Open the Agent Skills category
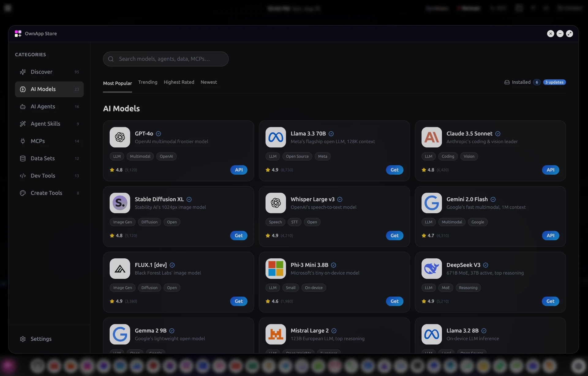 49,124
